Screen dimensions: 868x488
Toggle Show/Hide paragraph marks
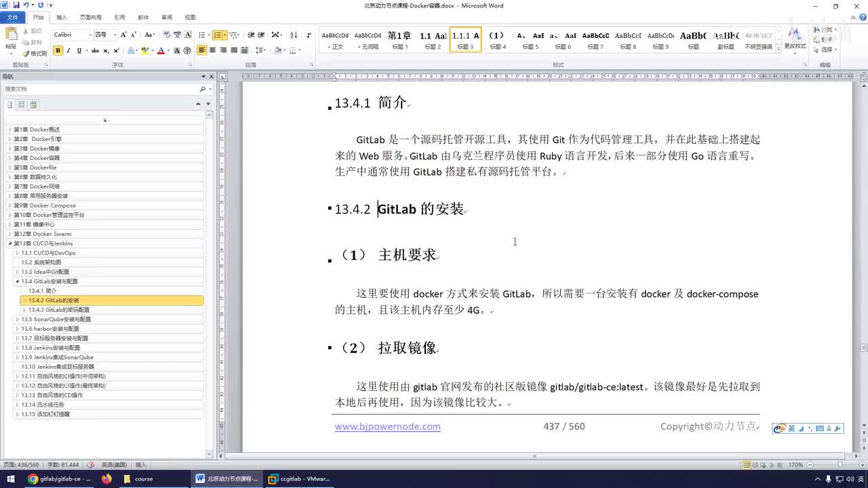pos(309,35)
